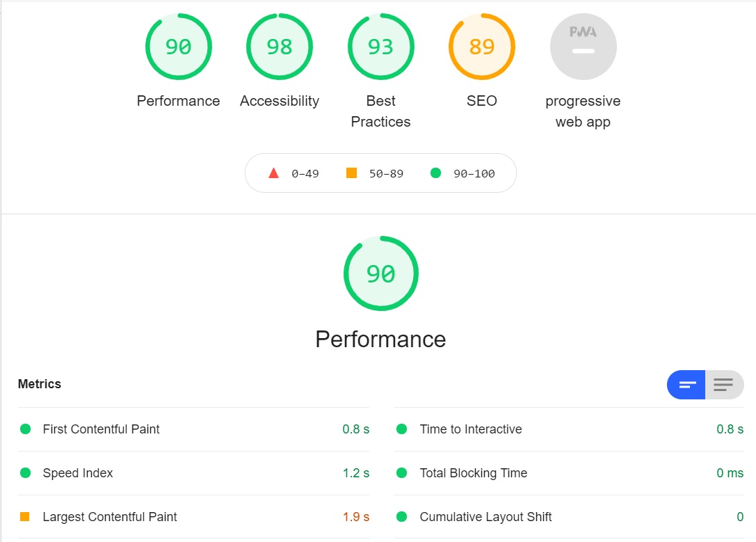This screenshot has width=756, height=542.
Task: Switch to the expanded metrics view
Action: [x=723, y=385]
